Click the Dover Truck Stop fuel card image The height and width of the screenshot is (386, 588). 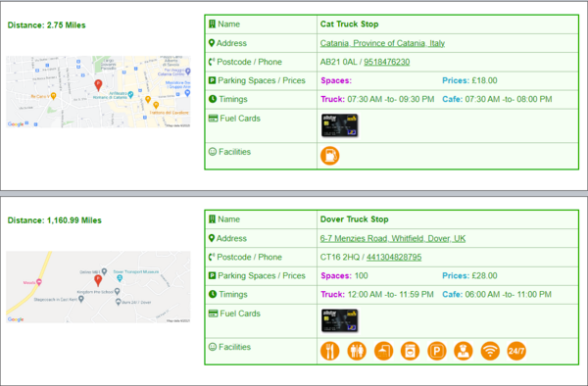340,320
